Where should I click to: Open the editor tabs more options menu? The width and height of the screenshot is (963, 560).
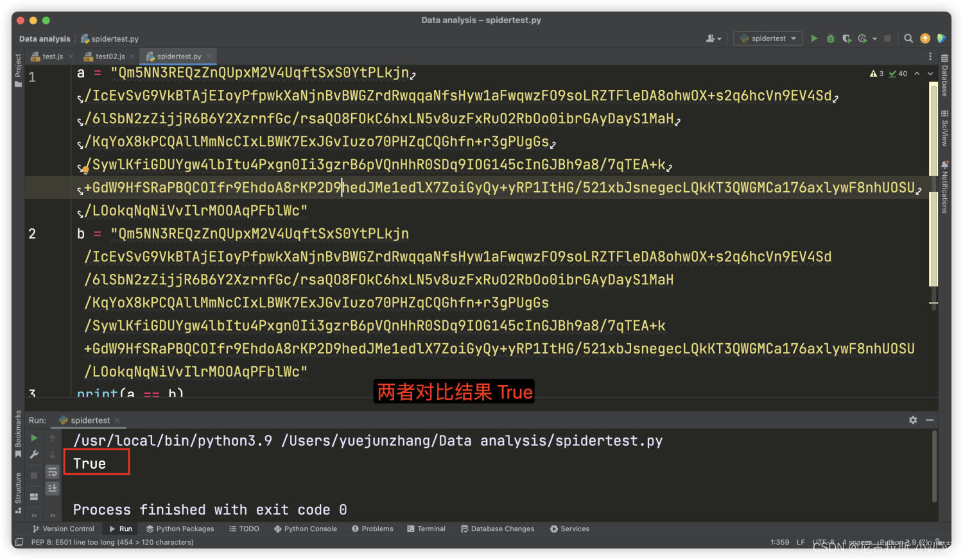930,56
